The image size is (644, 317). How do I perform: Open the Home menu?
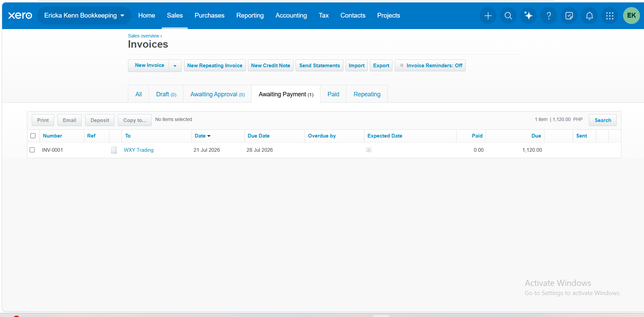click(x=147, y=16)
